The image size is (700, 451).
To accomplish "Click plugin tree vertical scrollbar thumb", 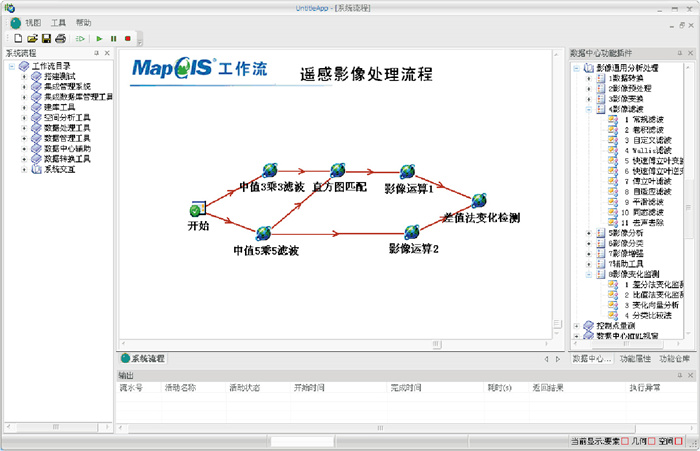I will 688,208.
